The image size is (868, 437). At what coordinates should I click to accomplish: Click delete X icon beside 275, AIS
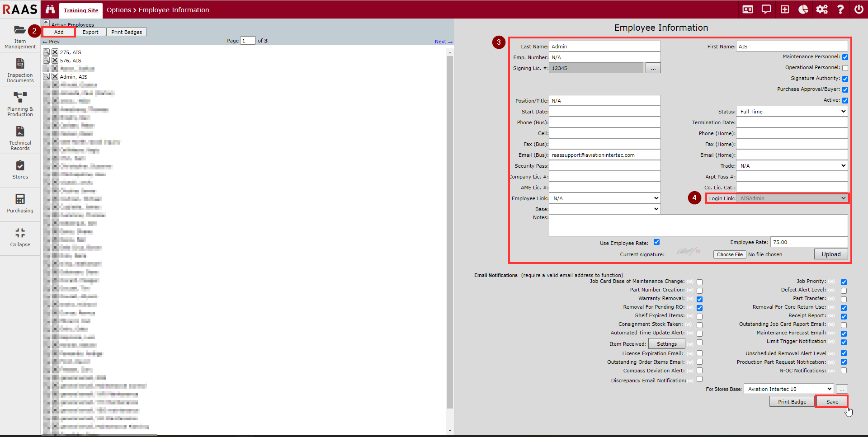tap(55, 52)
